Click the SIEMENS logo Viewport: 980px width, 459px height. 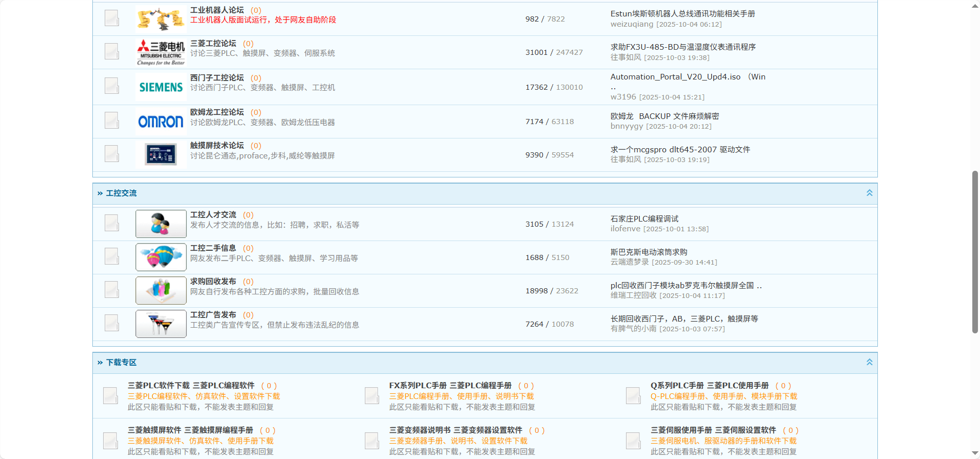click(x=161, y=87)
